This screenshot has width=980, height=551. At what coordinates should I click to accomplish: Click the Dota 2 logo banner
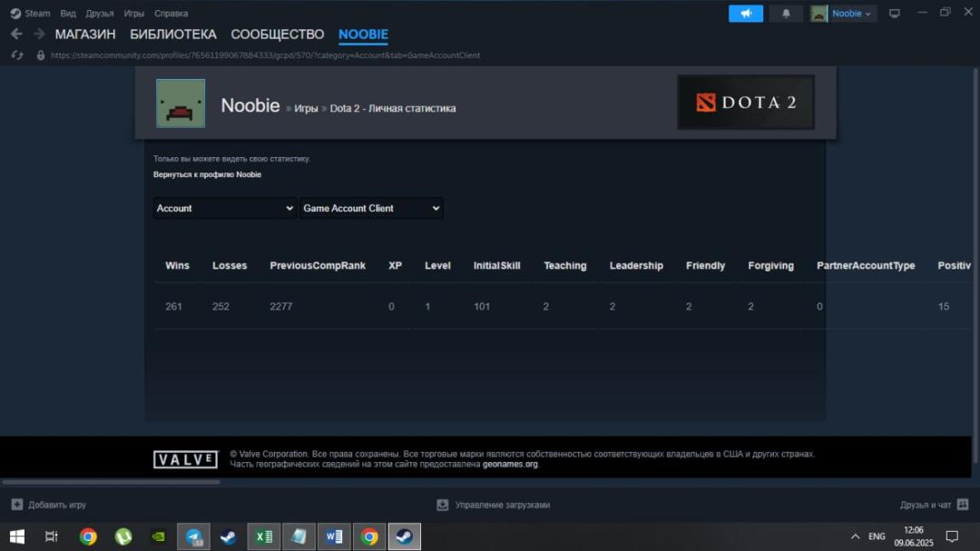pos(746,102)
